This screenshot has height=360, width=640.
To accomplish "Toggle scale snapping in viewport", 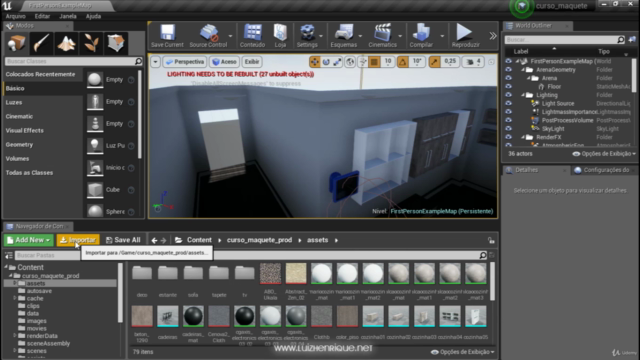I will click(435, 62).
